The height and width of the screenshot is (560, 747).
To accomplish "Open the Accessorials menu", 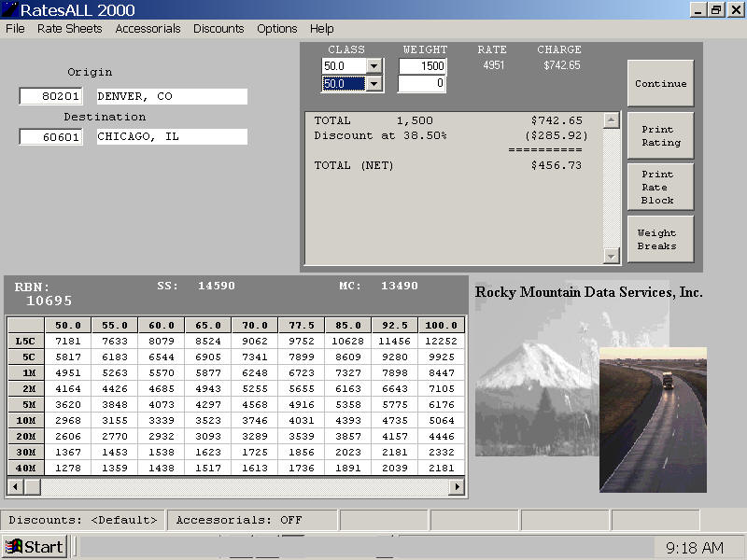I will coord(148,29).
